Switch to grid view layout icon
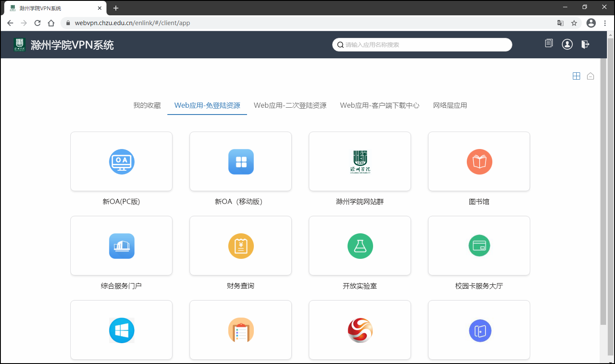615x364 pixels. tap(576, 76)
